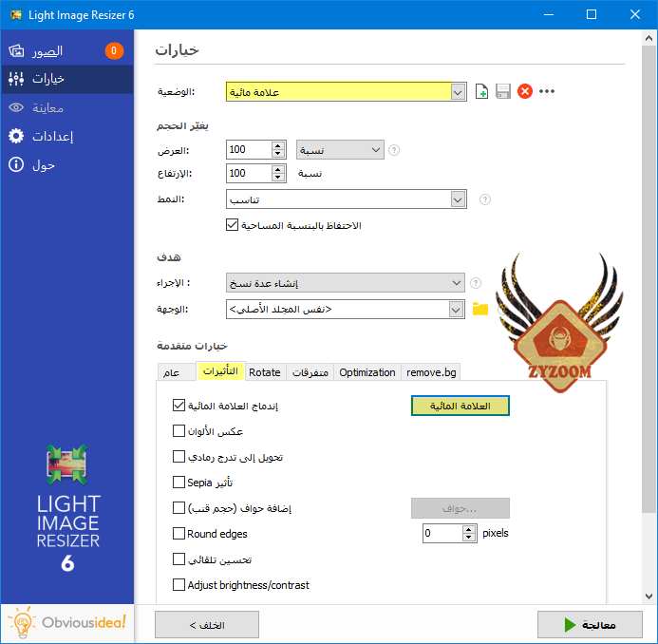Decrease the العرض width spinner value
The width and height of the screenshot is (658, 644).
278,154
